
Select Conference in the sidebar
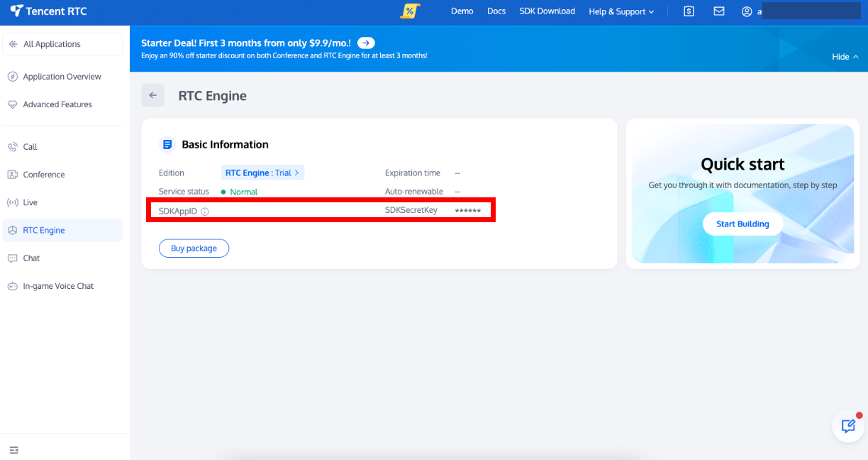tap(62, 175)
